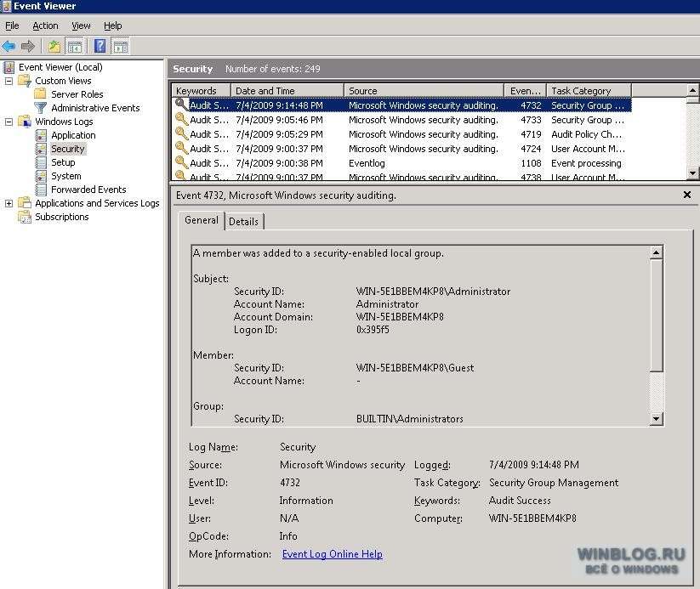Sort by the Task Category column header
The height and width of the screenshot is (589, 700).
point(589,91)
